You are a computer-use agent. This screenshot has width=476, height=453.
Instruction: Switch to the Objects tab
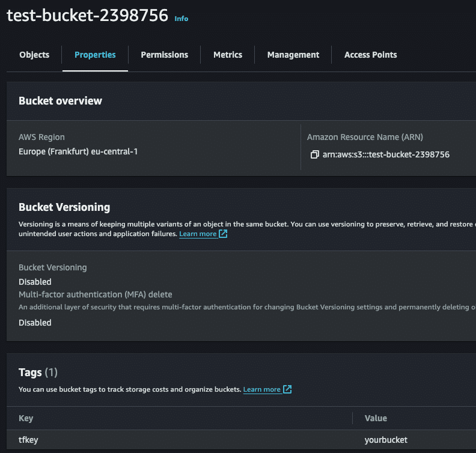34,55
